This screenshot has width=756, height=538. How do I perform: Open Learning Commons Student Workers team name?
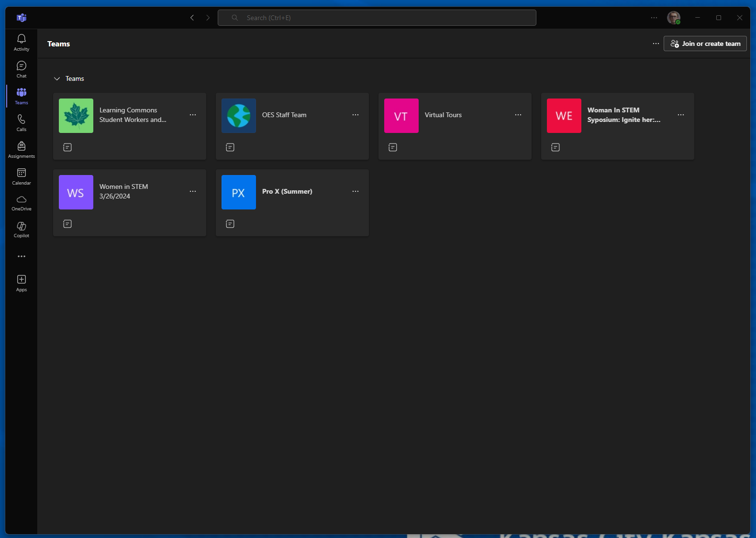pyautogui.click(x=133, y=115)
